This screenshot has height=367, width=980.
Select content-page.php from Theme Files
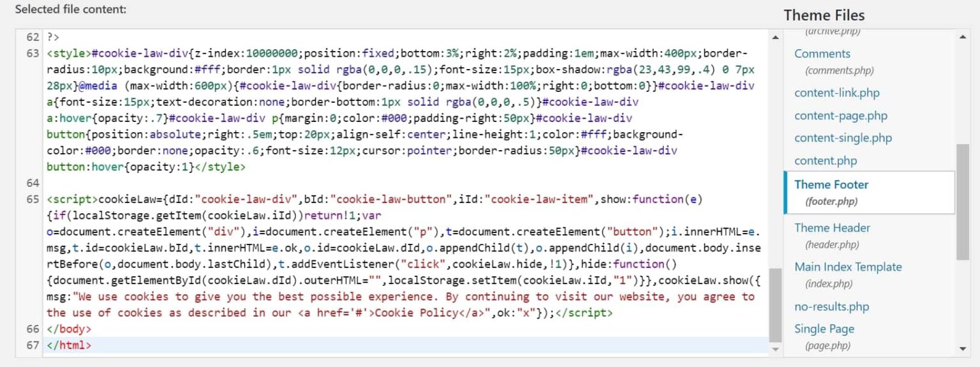coord(840,116)
